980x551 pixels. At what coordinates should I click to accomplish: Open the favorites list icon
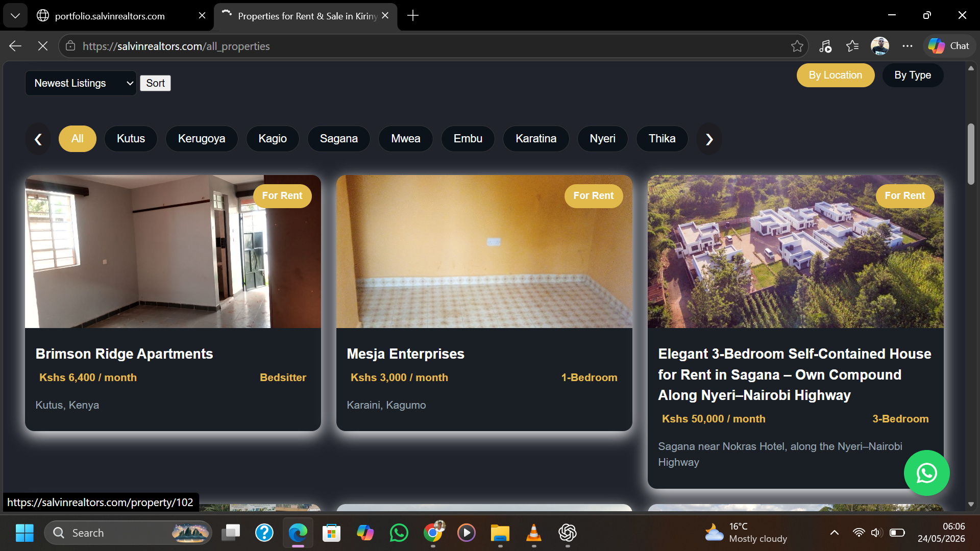coord(852,46)
